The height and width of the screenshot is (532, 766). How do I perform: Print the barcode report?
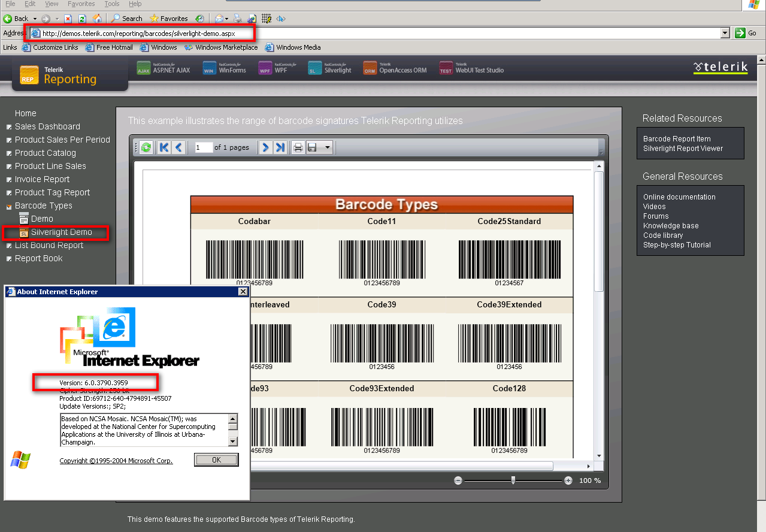tap(298, 147)
